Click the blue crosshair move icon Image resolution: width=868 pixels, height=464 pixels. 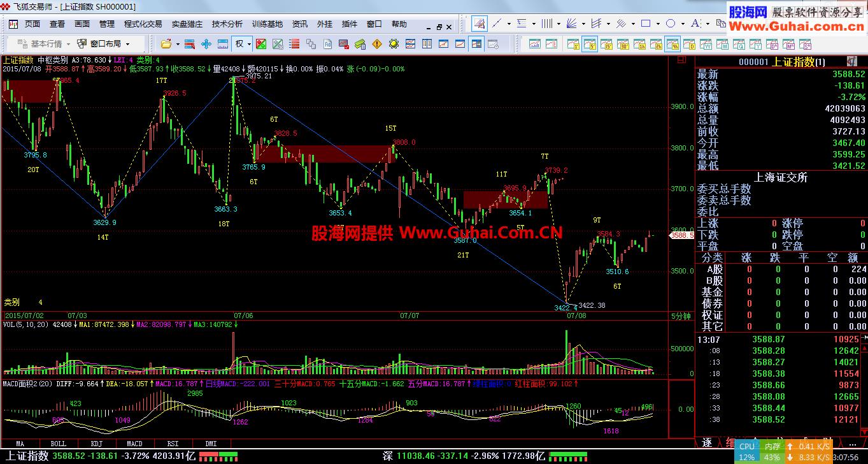206,44
